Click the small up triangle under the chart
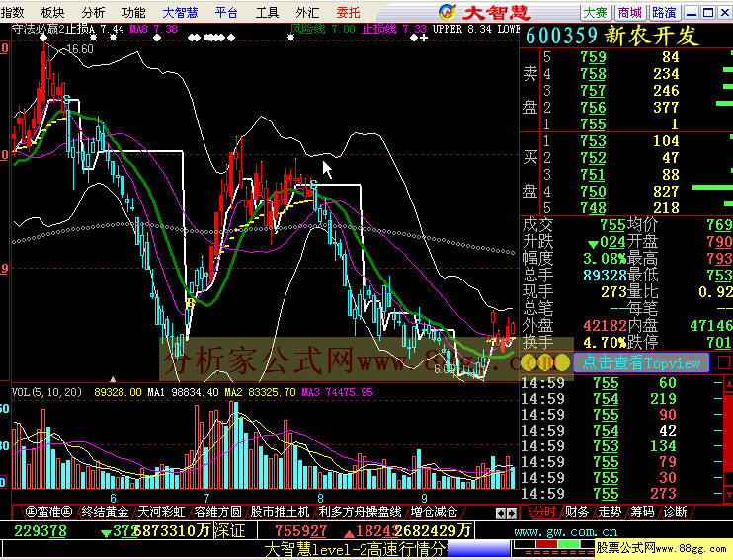 point(113,378)
